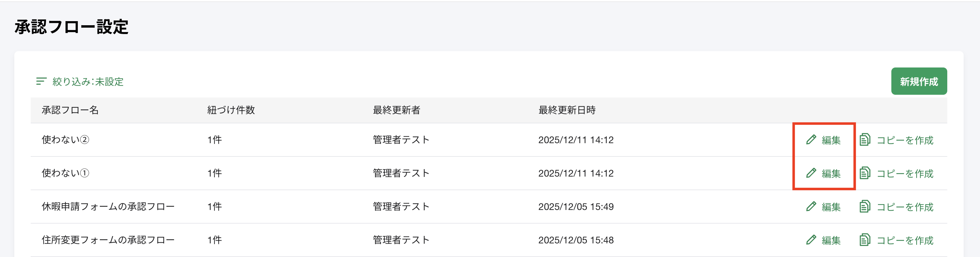The height and width of the screenshot is (257, 980).
Task: Click コピーを作成 link for 使わない①
Action: 905,174
